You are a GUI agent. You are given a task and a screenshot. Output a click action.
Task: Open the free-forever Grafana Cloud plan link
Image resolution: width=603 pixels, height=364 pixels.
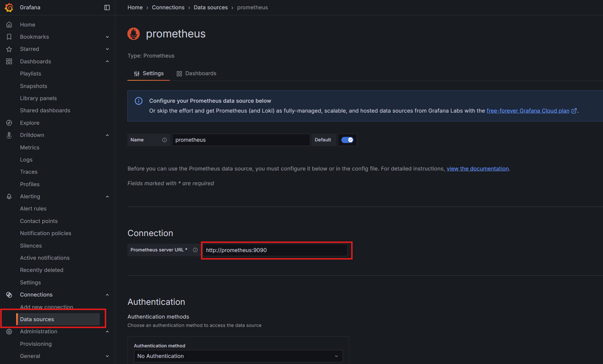click(x=528, y=111)
